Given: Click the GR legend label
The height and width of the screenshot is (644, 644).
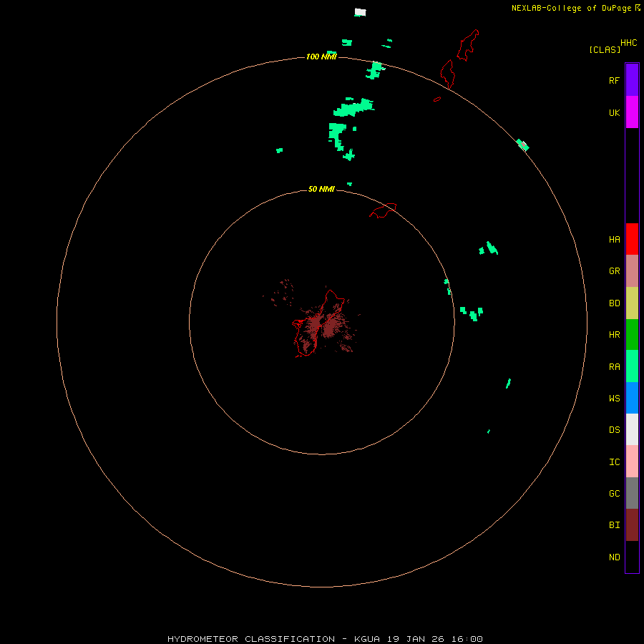Looking at the screenshot, I should [614, 271].
